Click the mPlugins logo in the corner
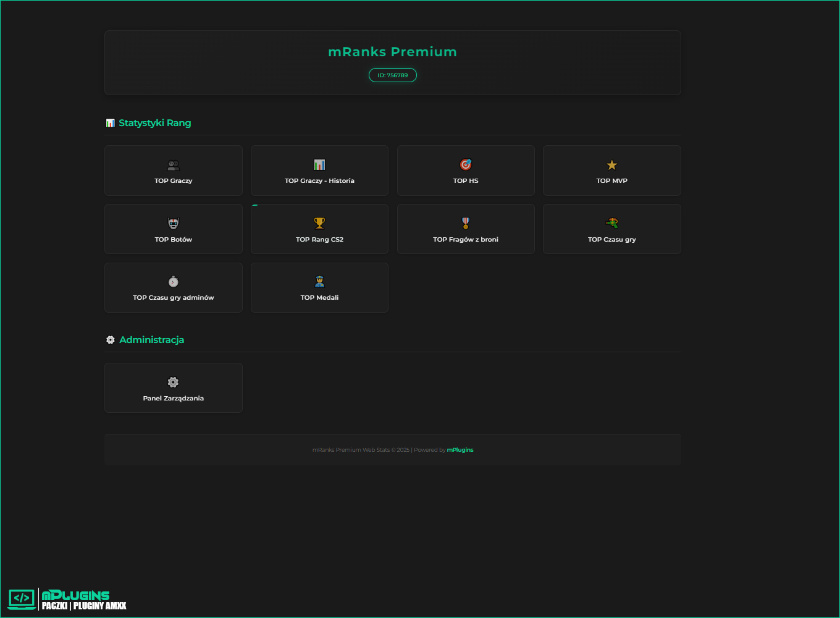The width and height of the screenshot is (840, 618). tap(68, 599)
